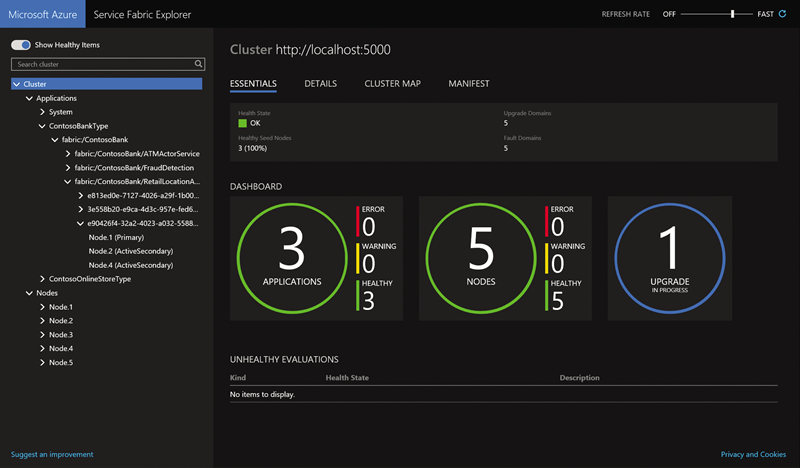Viewport: 800px width, 468px height.
Task: Collapse the Cluster tree root
Action: click(16, 84)
